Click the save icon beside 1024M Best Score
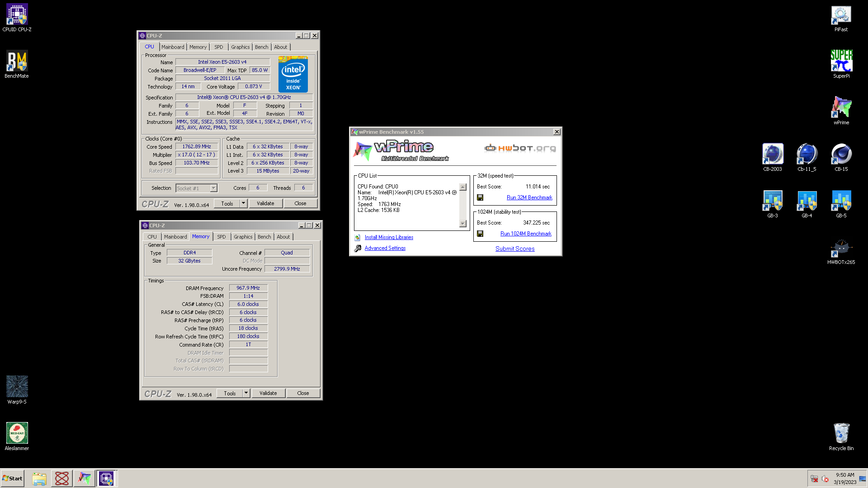Screen dimensions: 868x488 point(480,234)
